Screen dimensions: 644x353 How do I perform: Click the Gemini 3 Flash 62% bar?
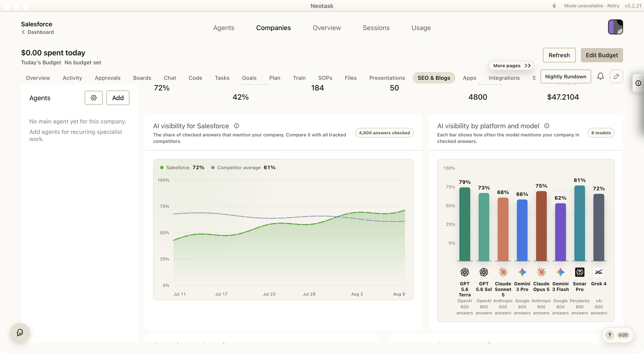point(561,232)
